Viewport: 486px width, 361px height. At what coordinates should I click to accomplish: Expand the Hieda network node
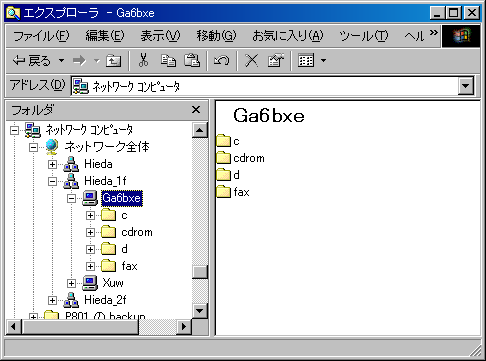pyautogui.click(x=52, y=164)
